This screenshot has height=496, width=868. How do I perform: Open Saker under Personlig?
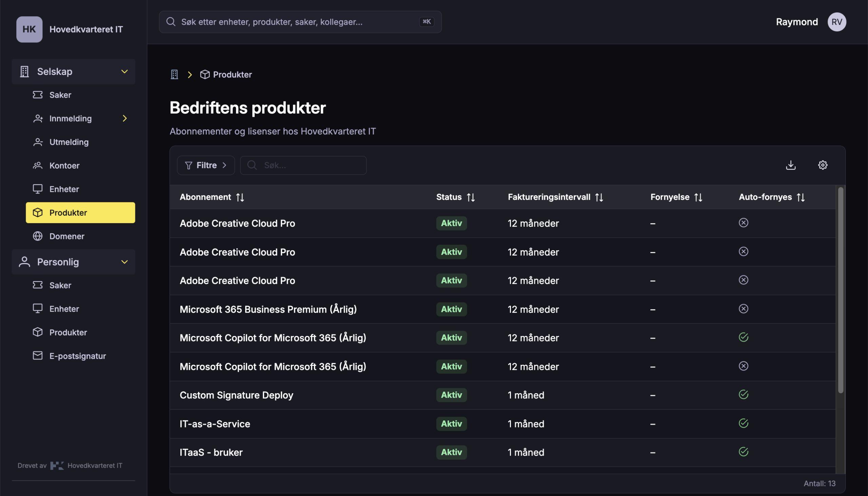(80, 285)
